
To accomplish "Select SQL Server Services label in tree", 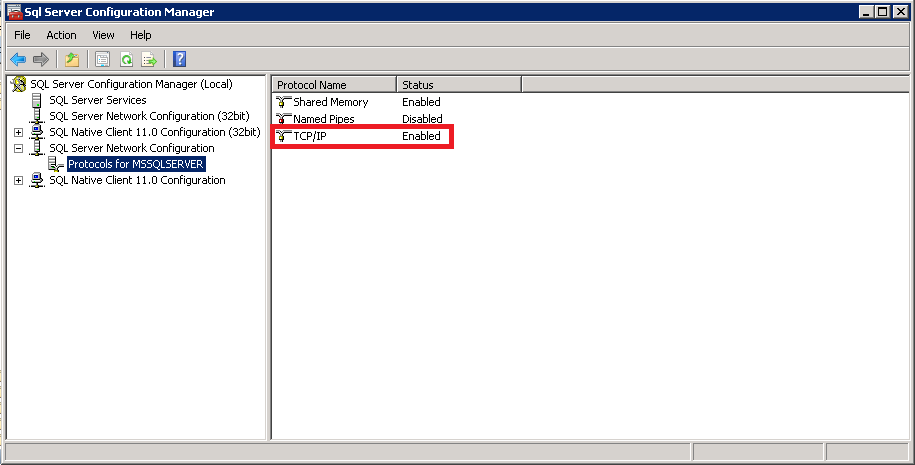I will pyautogui.click(x=97, y=100).
